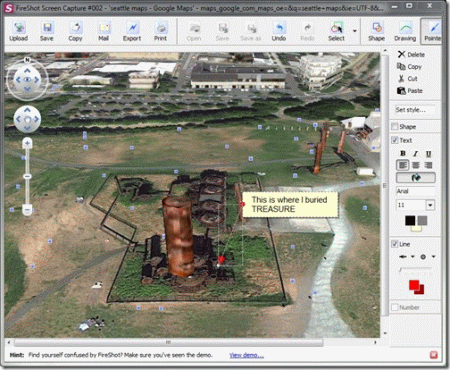450x370 pixels.
Task: Choose the Pointer tool
Action: (432, 32)
